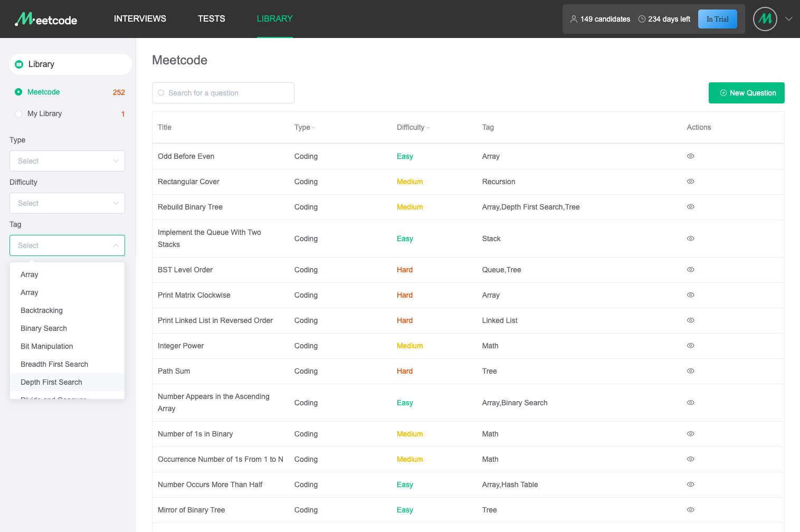View the Print Matrix Clockwise question
The height and width of the screenshot is (532, 800).
click(x=690, y=295)
